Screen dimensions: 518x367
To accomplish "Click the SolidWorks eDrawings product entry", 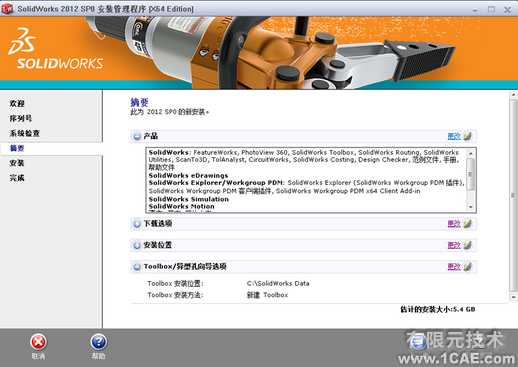I will click(x=188, y=175).
